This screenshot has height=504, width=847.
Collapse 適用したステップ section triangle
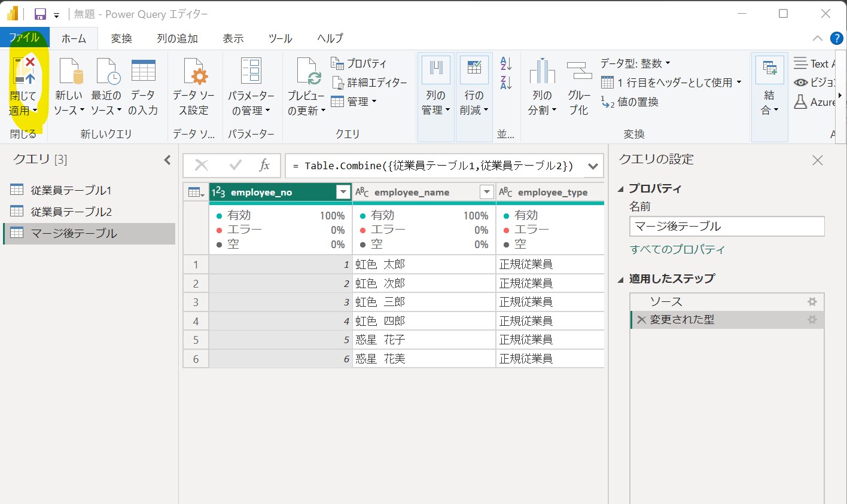pyautogui.click(x=620, y=279)
